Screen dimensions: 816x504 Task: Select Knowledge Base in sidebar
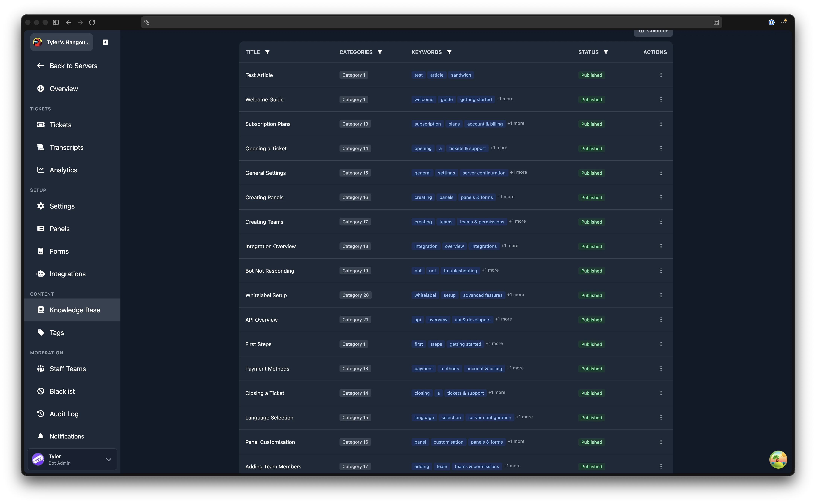[x=72, y=310]
